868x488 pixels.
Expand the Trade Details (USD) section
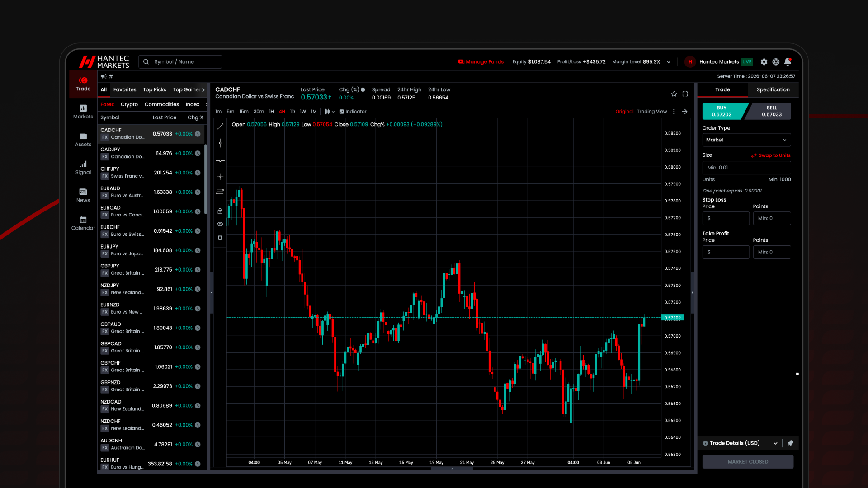click(x=775, y=443)
